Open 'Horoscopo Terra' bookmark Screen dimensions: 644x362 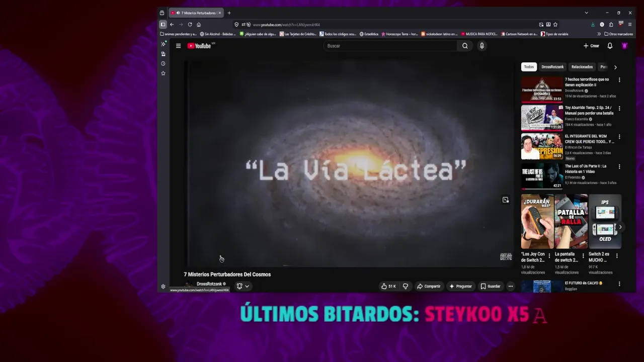pyautogui.click(x=400, y=34)
